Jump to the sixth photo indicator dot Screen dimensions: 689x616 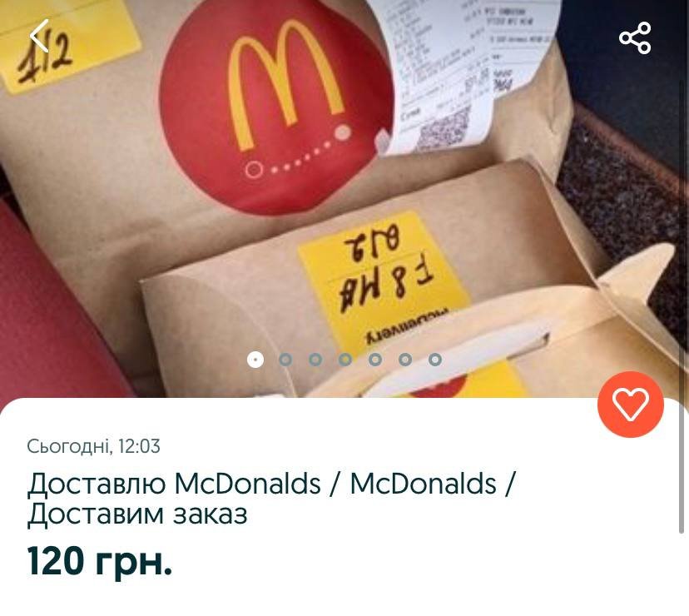(405, 360)
